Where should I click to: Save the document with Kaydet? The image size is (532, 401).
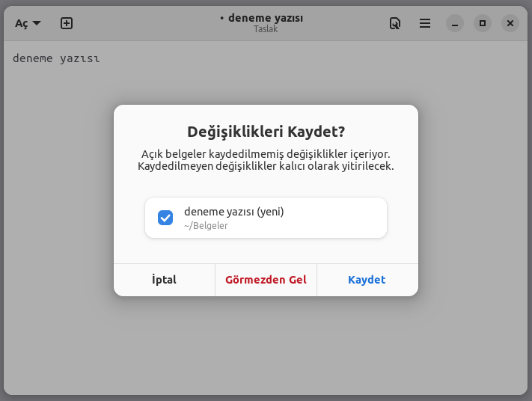(x=367, y=280)
